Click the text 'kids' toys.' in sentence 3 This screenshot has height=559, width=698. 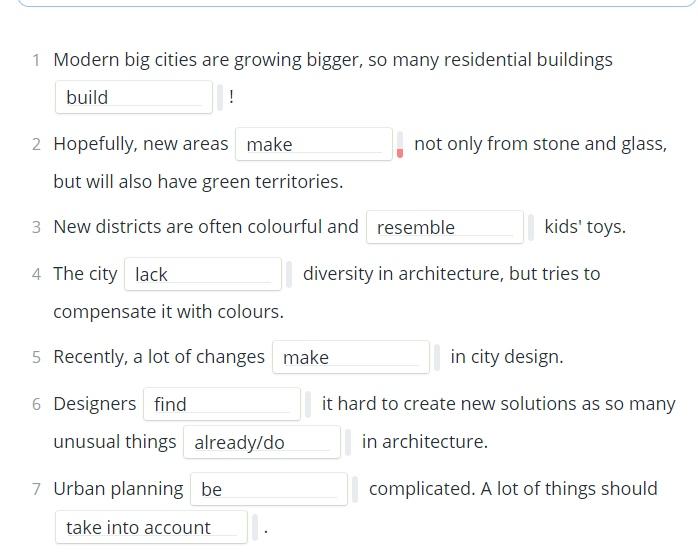coord(585,227)
